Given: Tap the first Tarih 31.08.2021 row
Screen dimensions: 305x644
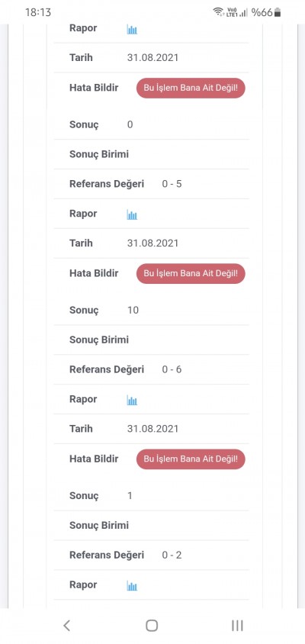Looking at the screenshot, I should (x=152, y=58).
